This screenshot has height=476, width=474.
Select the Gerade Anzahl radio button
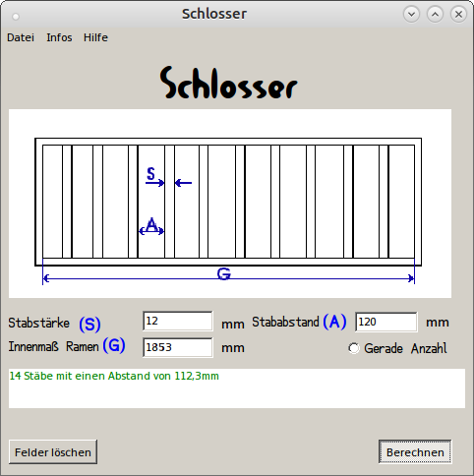pos(354,348)
